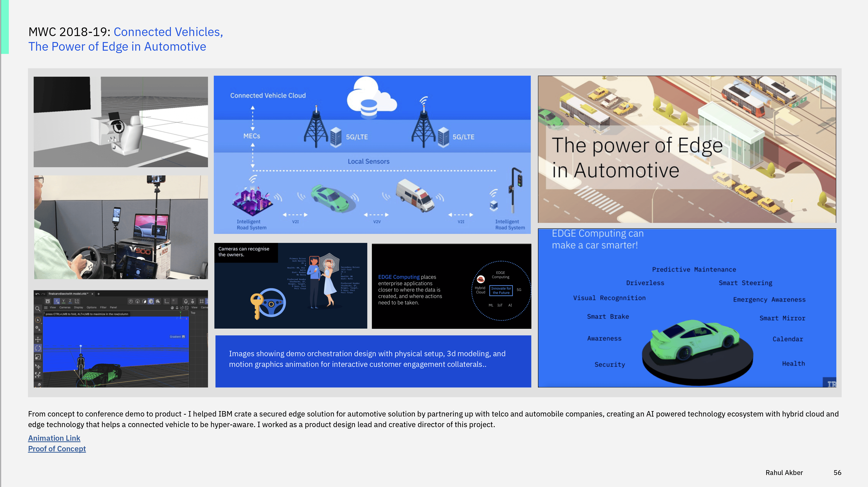The image size is (868, 487).
Task: Toggle the Y axis lock
Action: [x=63, y=301]
